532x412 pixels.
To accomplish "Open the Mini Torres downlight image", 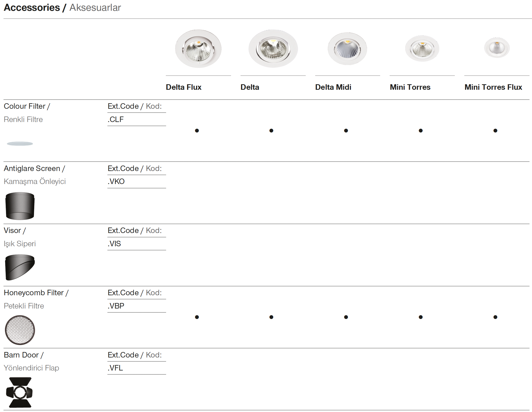I will click(x=422, y=48).
